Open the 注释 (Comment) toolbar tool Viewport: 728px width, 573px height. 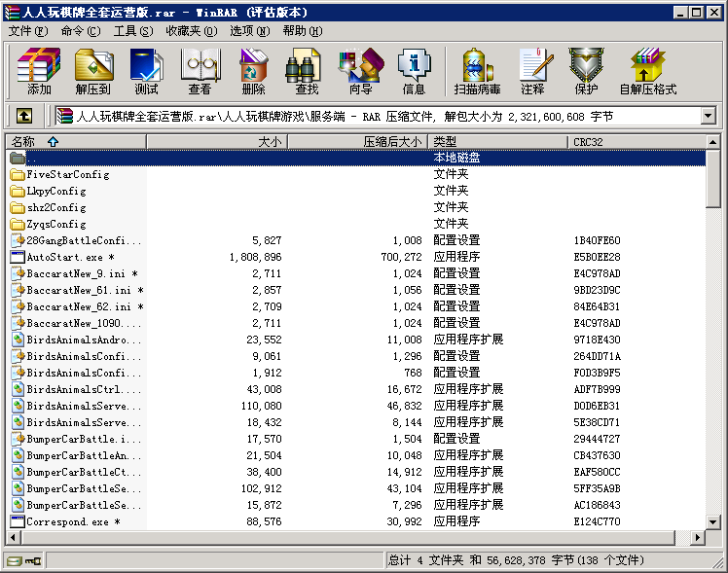pyautogui.click(x=532, y=71)
